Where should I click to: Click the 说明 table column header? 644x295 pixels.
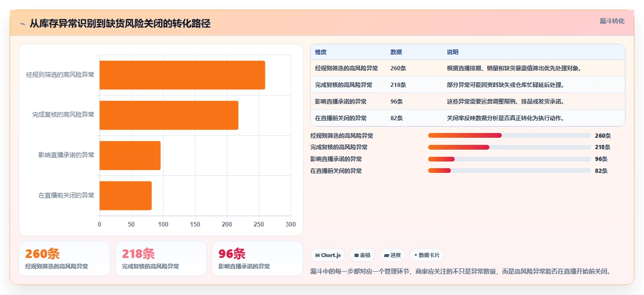click(452, 52)
